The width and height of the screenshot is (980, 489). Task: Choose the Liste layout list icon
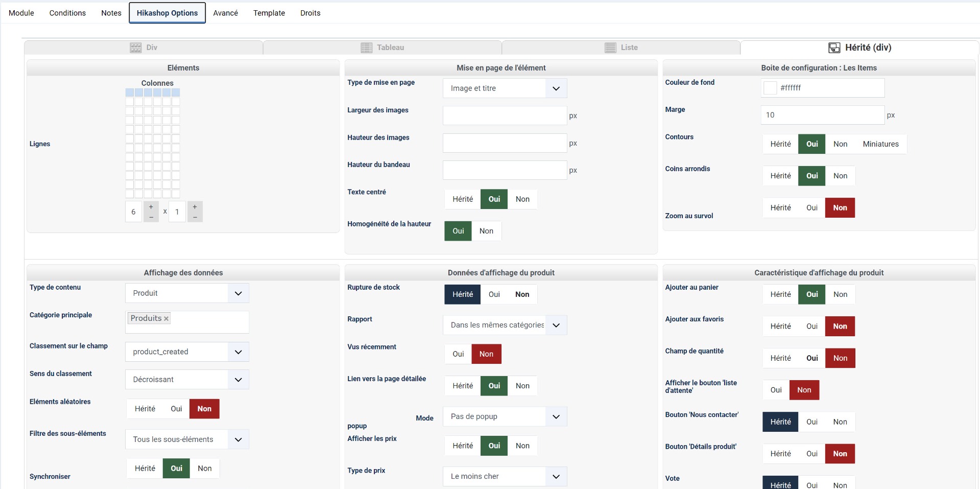pyautogui.click(x=610, y=48)
